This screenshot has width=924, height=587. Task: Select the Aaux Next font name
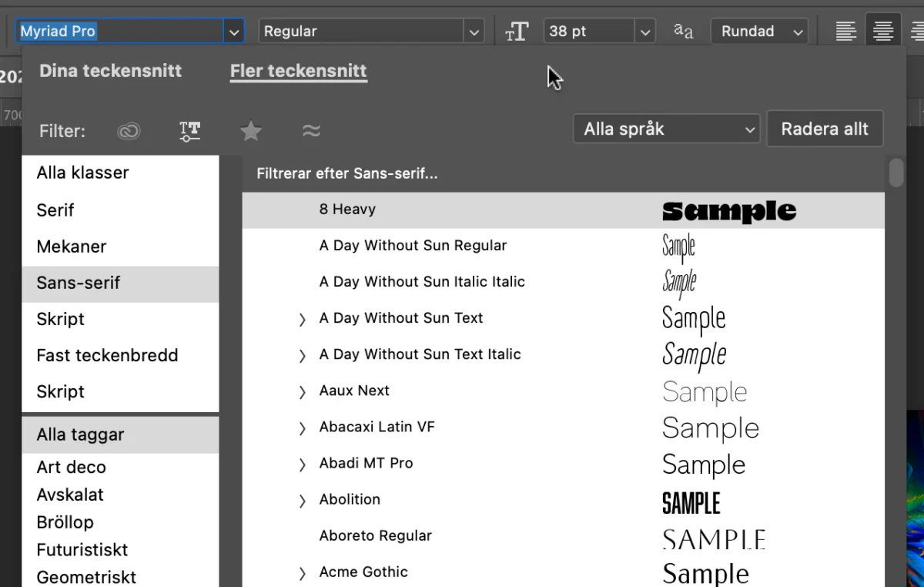355,391
